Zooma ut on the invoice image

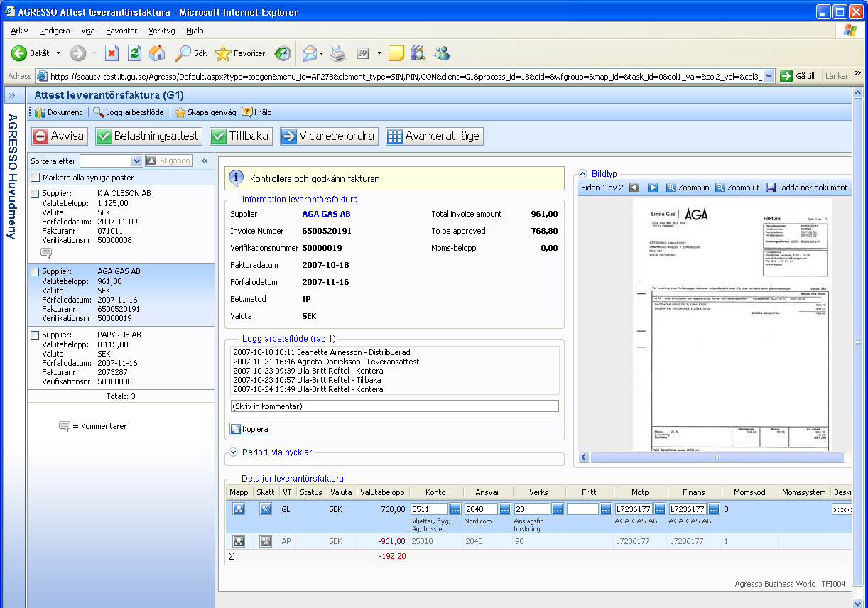(737, 188)
